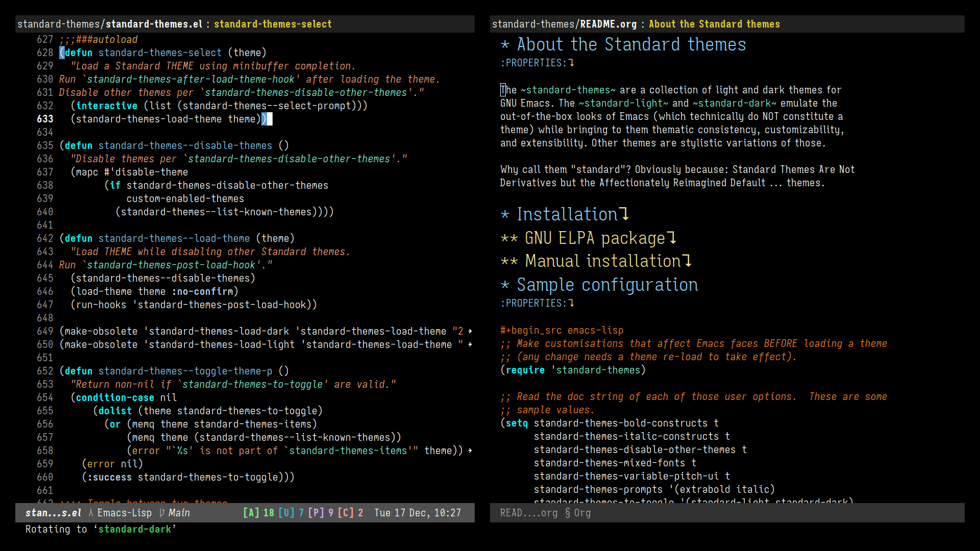980x551 pixels.
Task: Click the ;;;###autoload comment
Action: [x=99, y=39]
